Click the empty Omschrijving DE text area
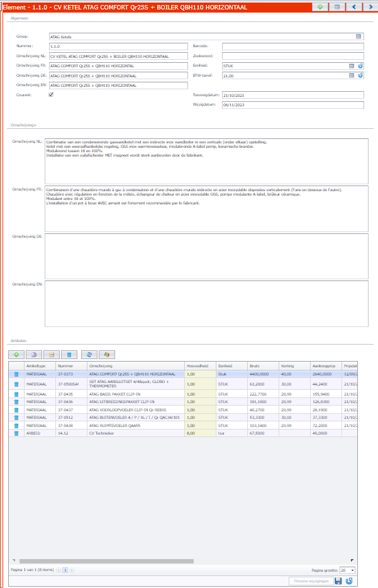Image resolution: width=378 pixels, height=588 pixels. pos(206,256)
